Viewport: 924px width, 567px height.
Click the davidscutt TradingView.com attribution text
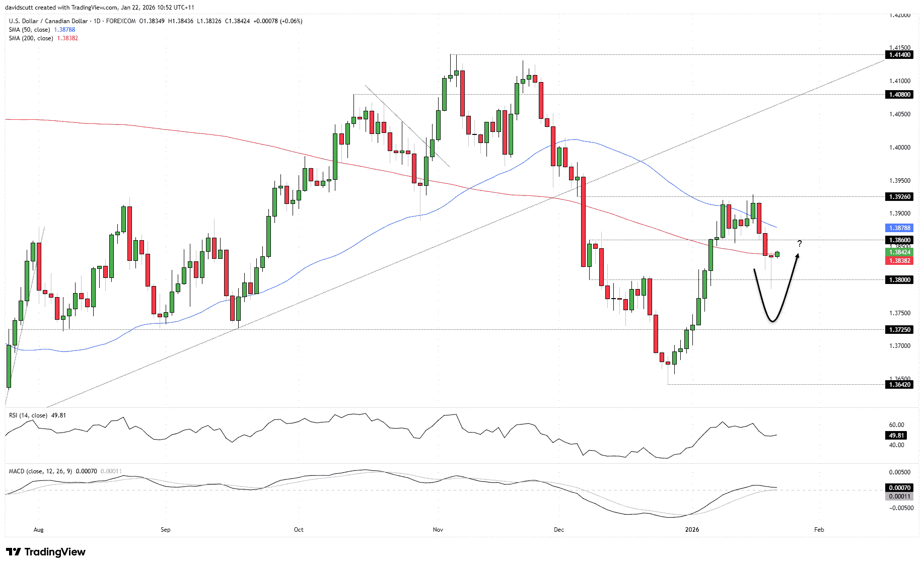pos(98,8)
